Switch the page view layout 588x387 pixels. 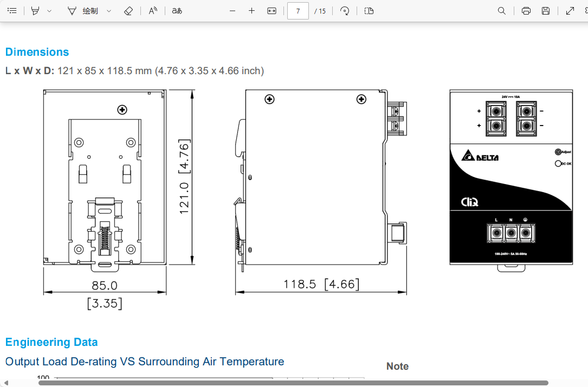pos(369,11)
